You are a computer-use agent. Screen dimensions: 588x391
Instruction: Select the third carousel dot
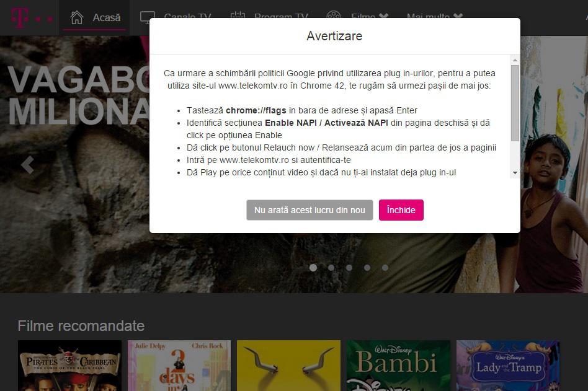[349, 268]
